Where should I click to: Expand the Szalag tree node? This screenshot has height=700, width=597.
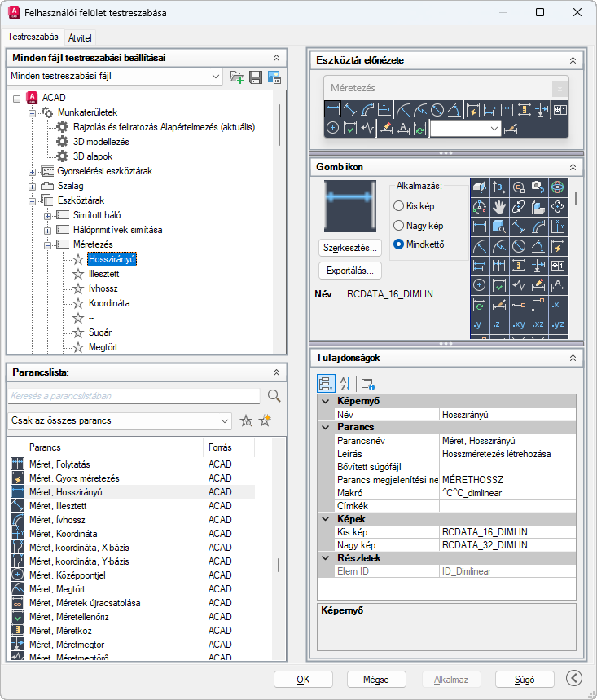32,187
